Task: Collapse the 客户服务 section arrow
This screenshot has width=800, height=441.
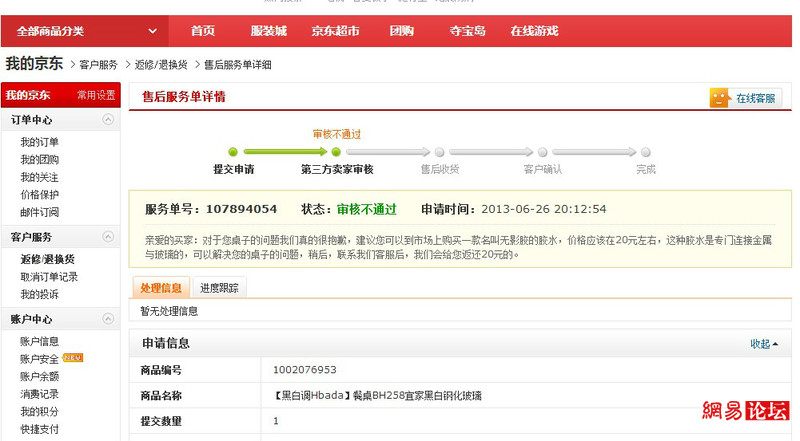Action: click(108, 236)
